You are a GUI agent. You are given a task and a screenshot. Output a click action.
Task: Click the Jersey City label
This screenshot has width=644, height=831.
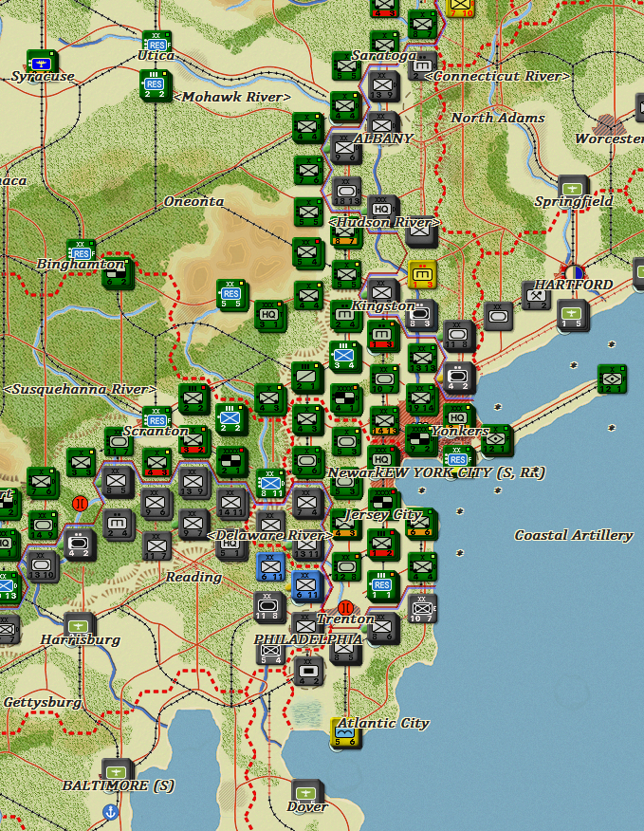pyautogui.click(x=382, y=514)
